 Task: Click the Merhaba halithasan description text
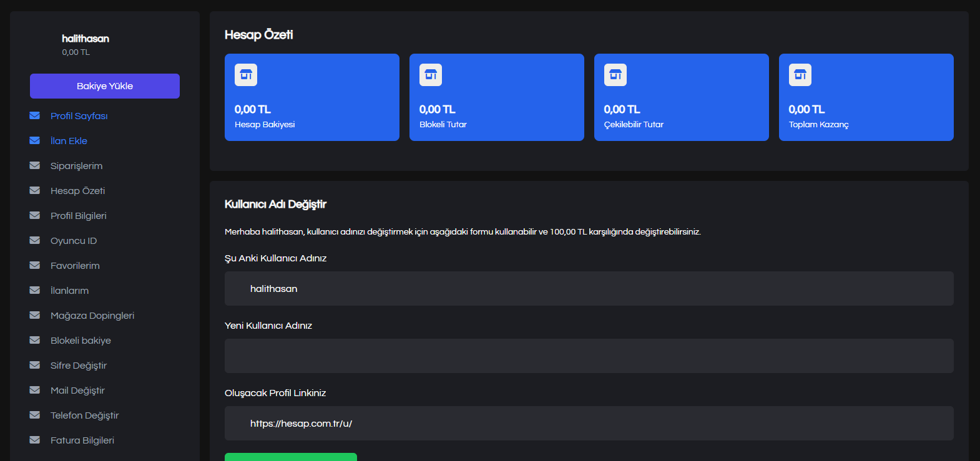click(463, 232)
